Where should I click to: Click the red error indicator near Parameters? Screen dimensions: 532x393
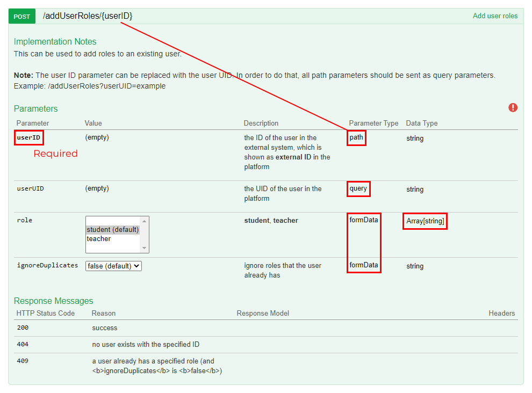pos(513,107)
